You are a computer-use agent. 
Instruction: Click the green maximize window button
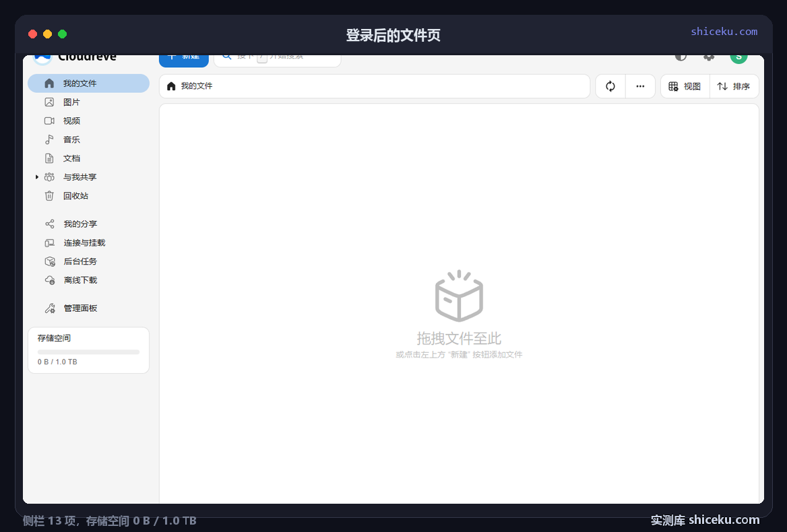coord(62,34)
